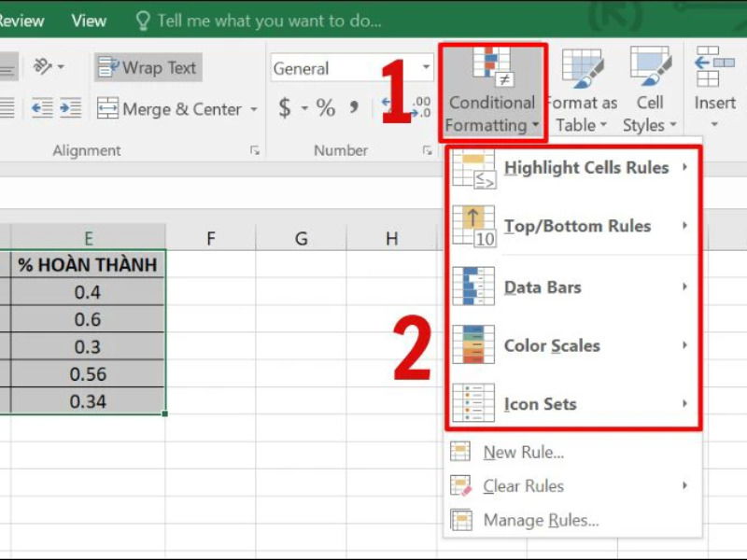Screen dimensions: 747x560
Task: Select the cell containing 0.34
Action: (x=88, y=401)
